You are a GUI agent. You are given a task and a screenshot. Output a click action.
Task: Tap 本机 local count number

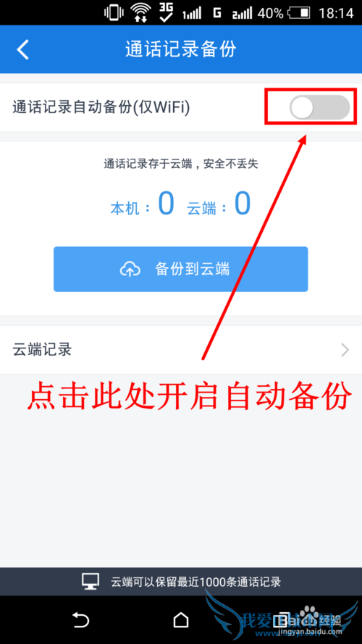(x=167, y=204)
